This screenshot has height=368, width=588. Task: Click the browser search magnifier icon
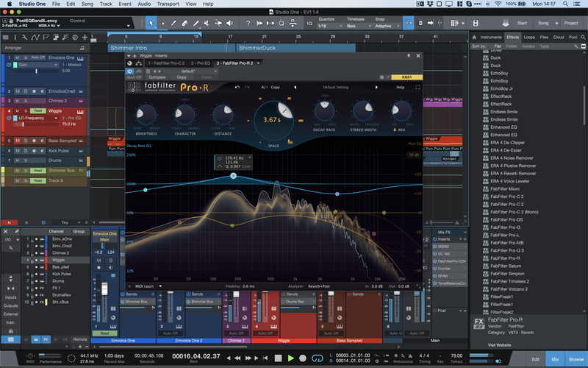[583, 38]
